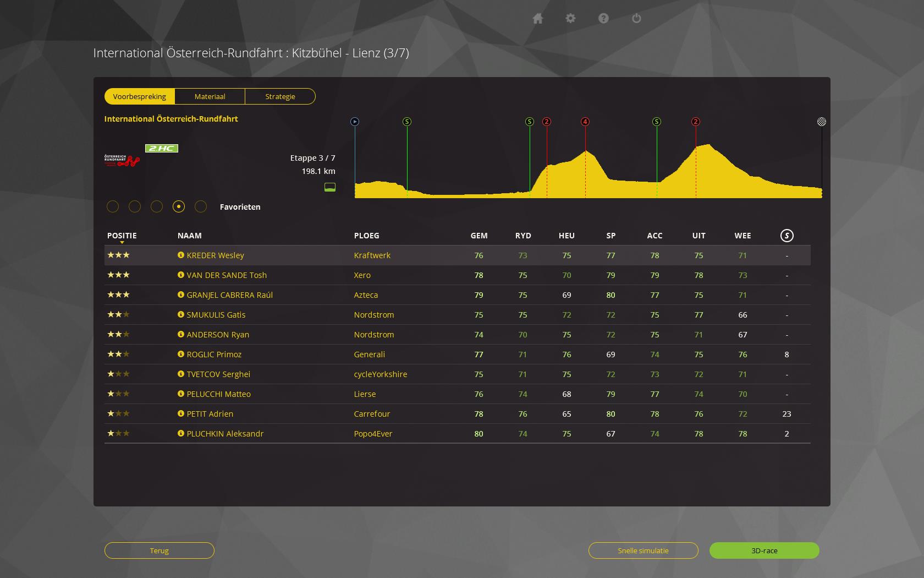Sort table by NAAM column
The image size is (924, 578).
coord(189,236)
